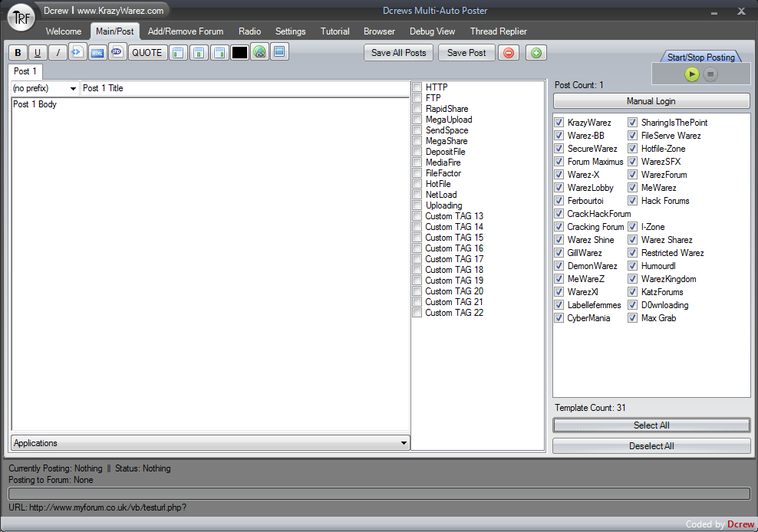Open the Welcome tab
Image resolution: width=758 pixels, height=532 pixels.
64,31
